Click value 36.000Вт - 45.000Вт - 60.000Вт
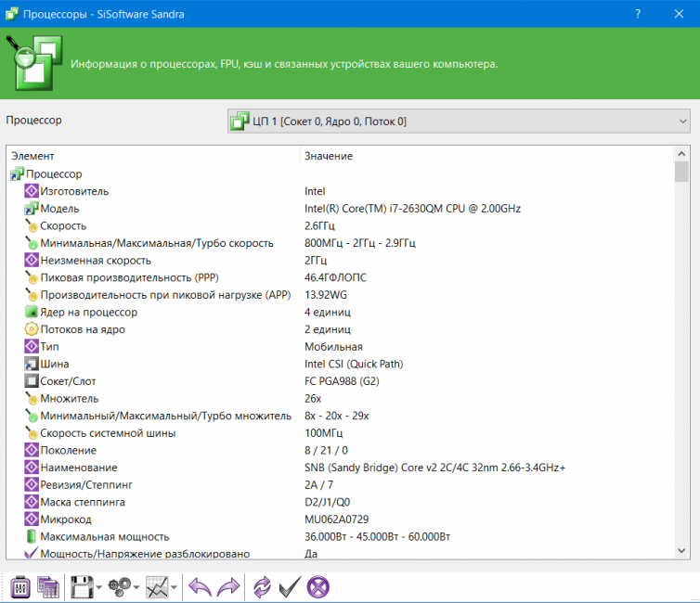Viewport: 700px width, 603px height. coord(377,536)
